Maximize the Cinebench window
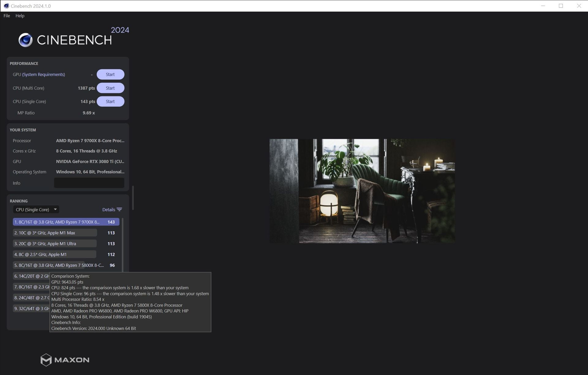Viewport: 588px width, 375px height. [561, 6]
